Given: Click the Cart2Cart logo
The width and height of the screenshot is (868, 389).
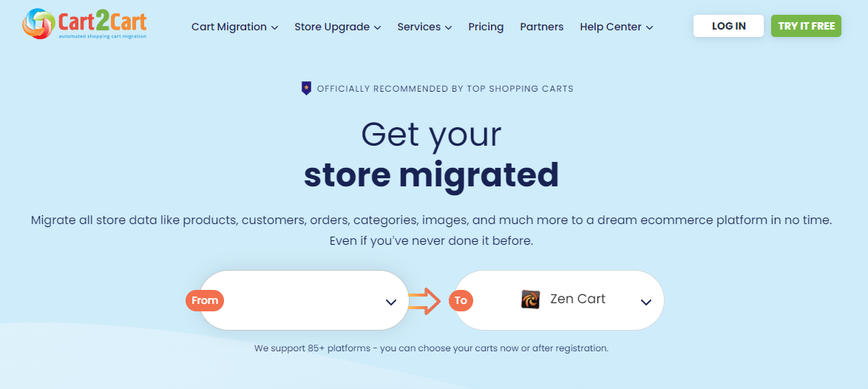Looking at the screenshot, I should pos(85,24).
